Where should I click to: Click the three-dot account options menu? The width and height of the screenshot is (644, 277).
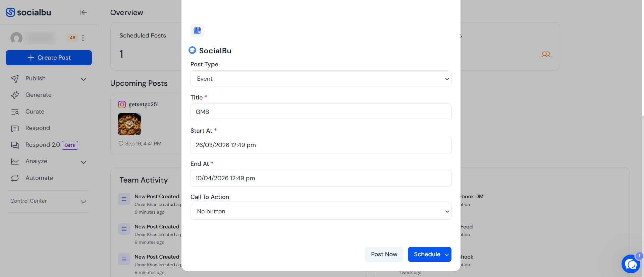tap(83, 38)
